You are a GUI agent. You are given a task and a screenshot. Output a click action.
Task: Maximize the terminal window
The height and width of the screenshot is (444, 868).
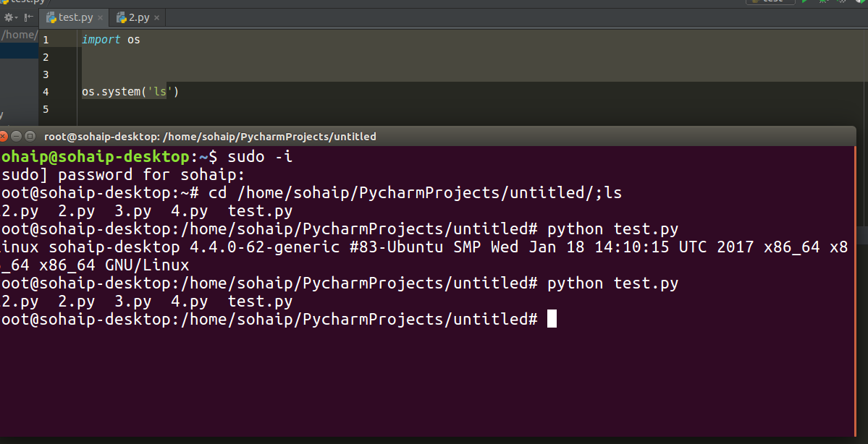click(x=30, y=136)
